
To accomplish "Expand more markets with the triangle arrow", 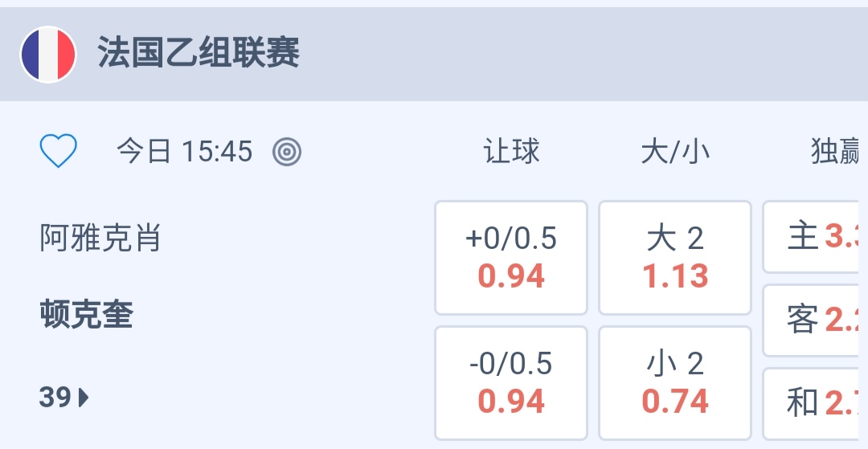I will 84,397.
